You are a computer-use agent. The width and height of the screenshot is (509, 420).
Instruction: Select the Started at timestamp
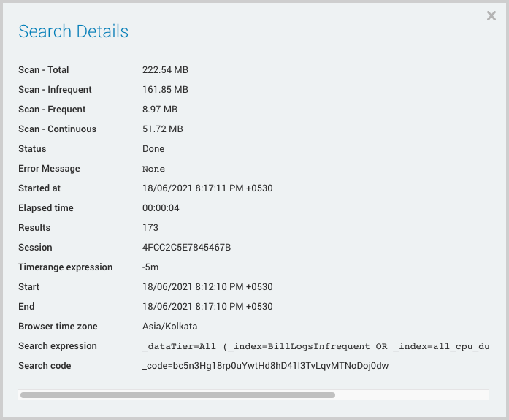[207, 188]
